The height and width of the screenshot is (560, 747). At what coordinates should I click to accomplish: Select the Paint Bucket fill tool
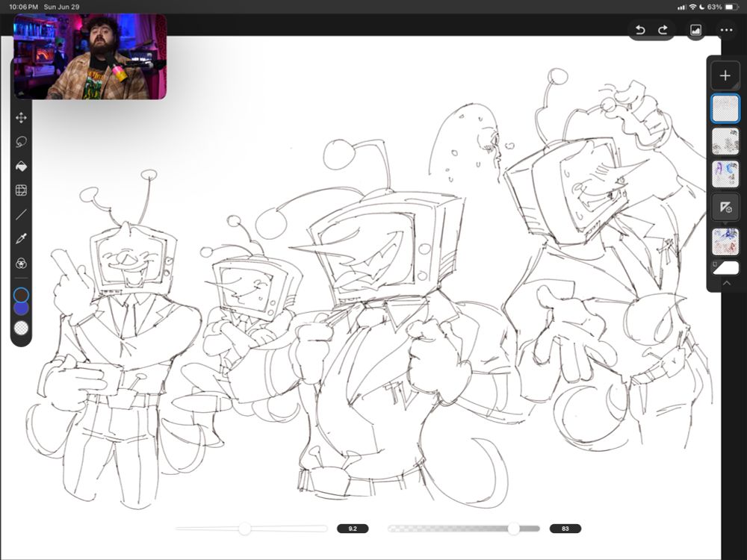click(x=21, y=167)
